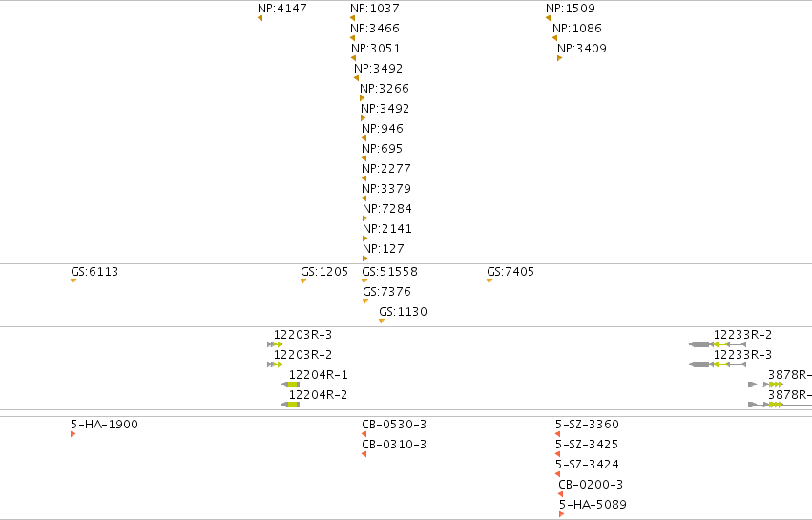Click the right-pointing marker under NP:3266
Image resolution: width=812 pixels, height=520 pixels.
(x=362, y=98)
